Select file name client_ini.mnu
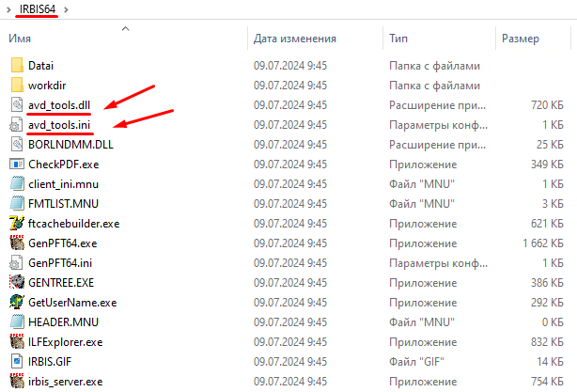The width and height of the screenshot is (577, 392). coord(63,184)
